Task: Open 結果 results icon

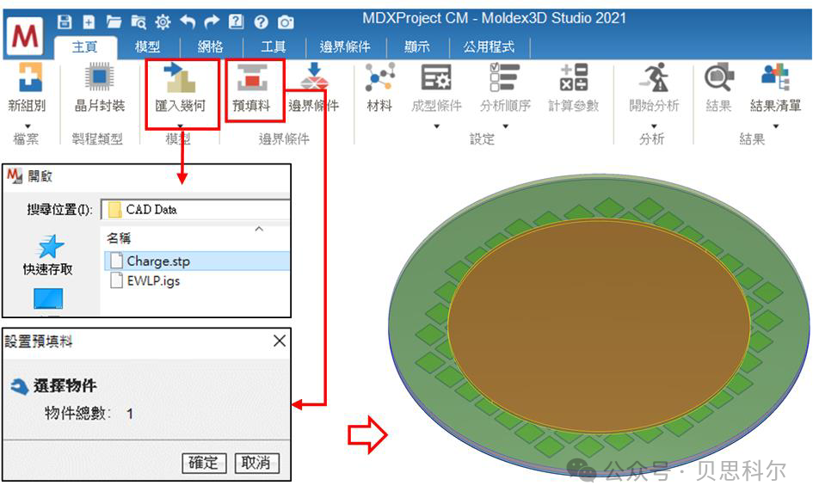Action: (x=719, y=77)
